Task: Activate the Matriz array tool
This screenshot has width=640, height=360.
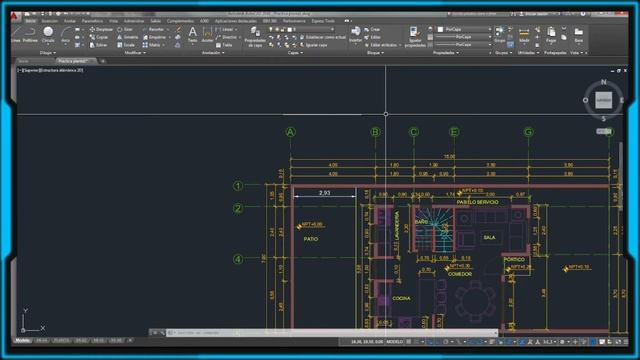Action: 151,45
